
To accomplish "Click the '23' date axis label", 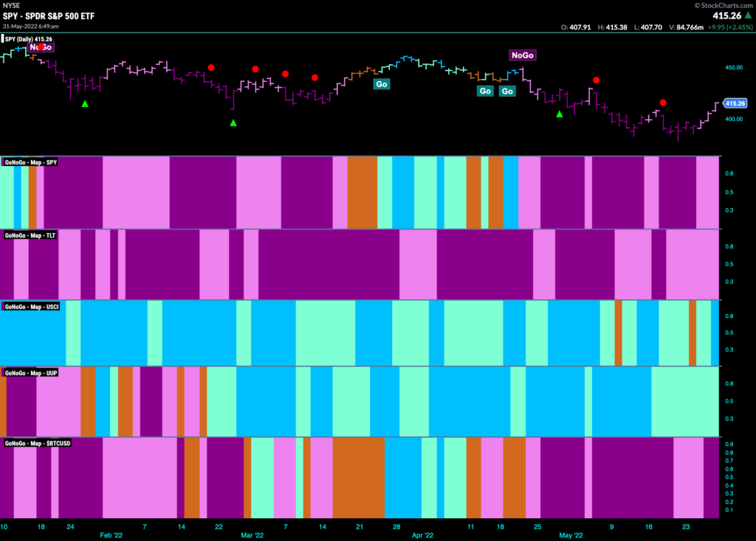I will click(686, 526).
